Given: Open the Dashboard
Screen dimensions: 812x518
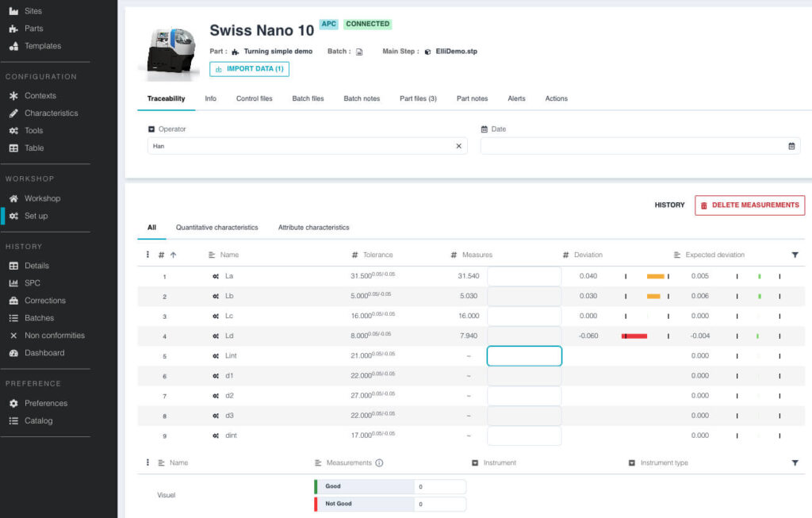Looking at the screenshot, I should 44,353.
